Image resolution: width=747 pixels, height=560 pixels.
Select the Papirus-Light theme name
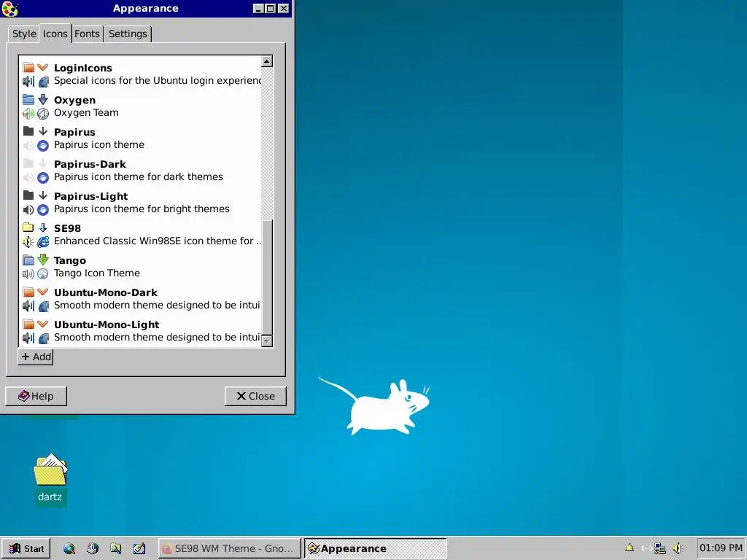tap(91, 196)
